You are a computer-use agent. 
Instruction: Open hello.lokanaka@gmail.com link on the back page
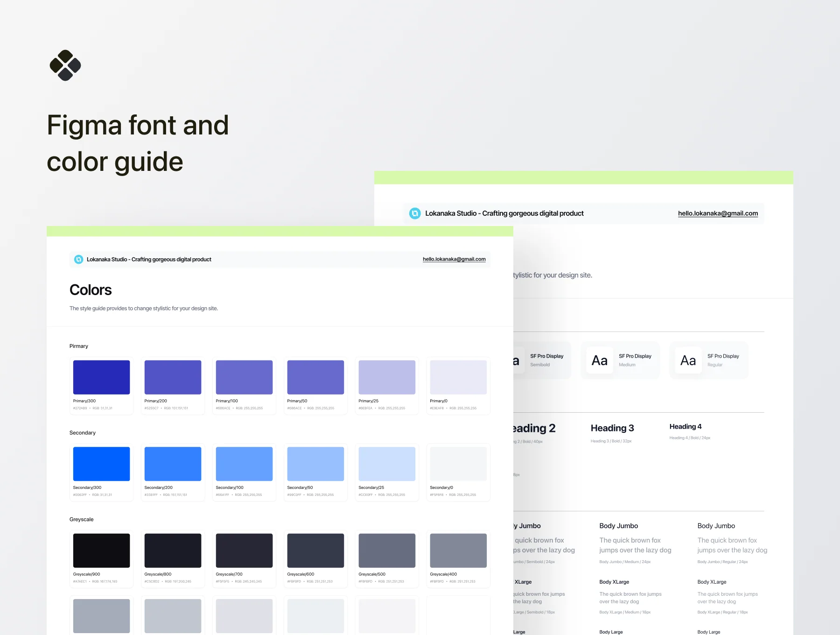tap(718, 213)
